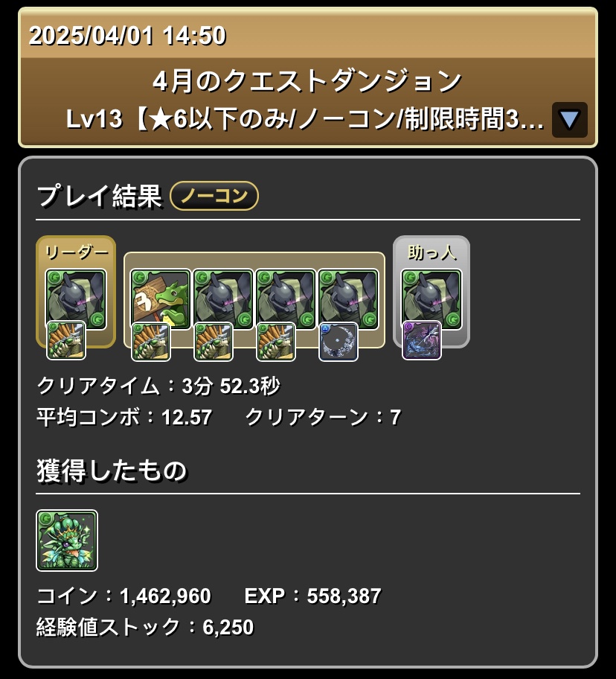This screenshot has height=679, width=616.
Task: Tap the second sub's assist icon
Action: point(214,341)
